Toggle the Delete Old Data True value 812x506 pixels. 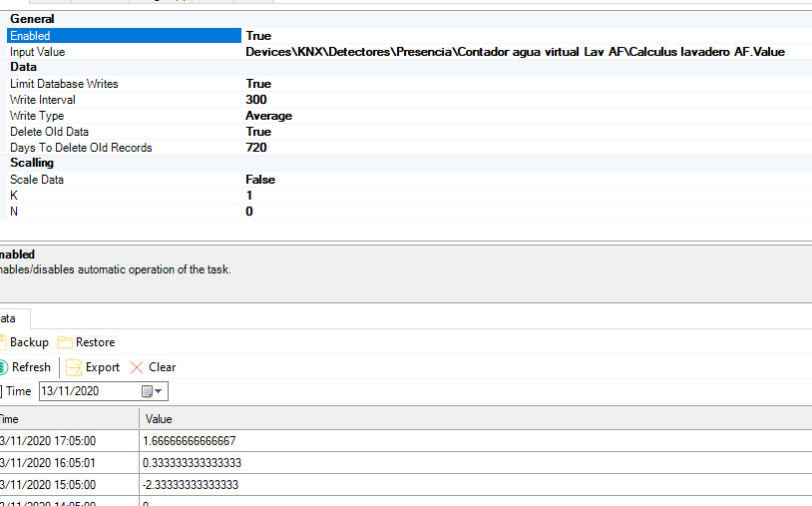click(258, 132)
